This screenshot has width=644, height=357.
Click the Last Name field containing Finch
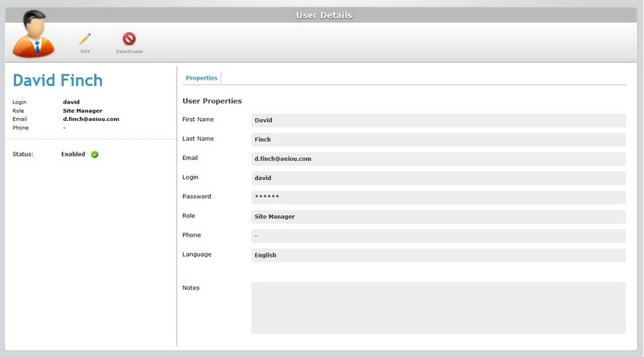[x=438, y=139]
